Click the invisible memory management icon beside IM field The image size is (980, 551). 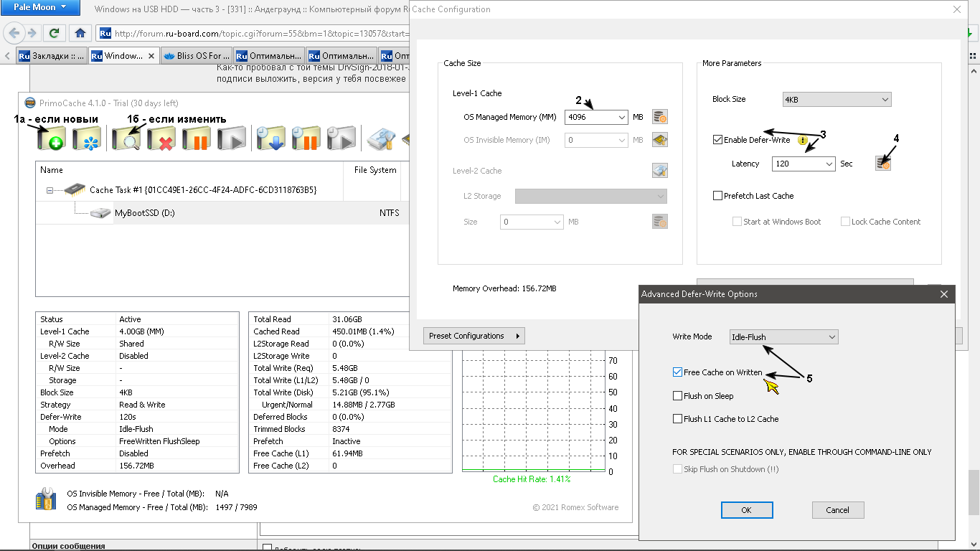[660, 140]
